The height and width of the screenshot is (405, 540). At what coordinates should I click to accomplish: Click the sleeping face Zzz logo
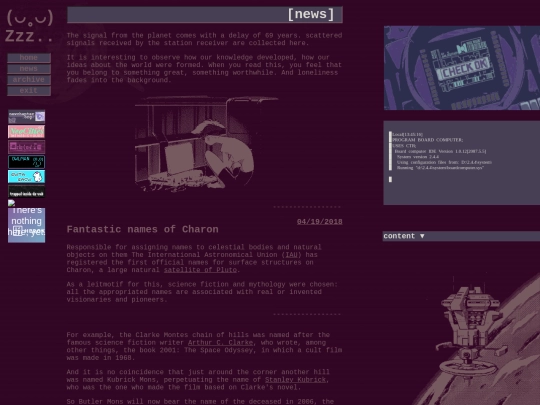coord(30,26)
